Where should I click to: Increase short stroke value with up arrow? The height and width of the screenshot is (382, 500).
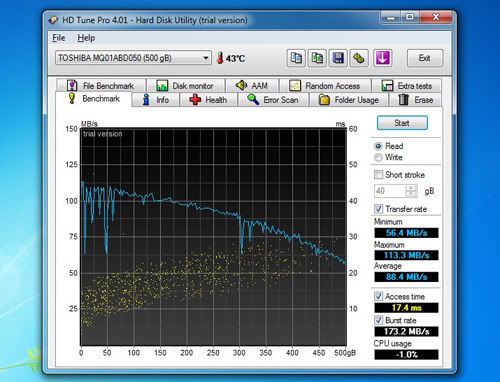[x=411, y=188]
